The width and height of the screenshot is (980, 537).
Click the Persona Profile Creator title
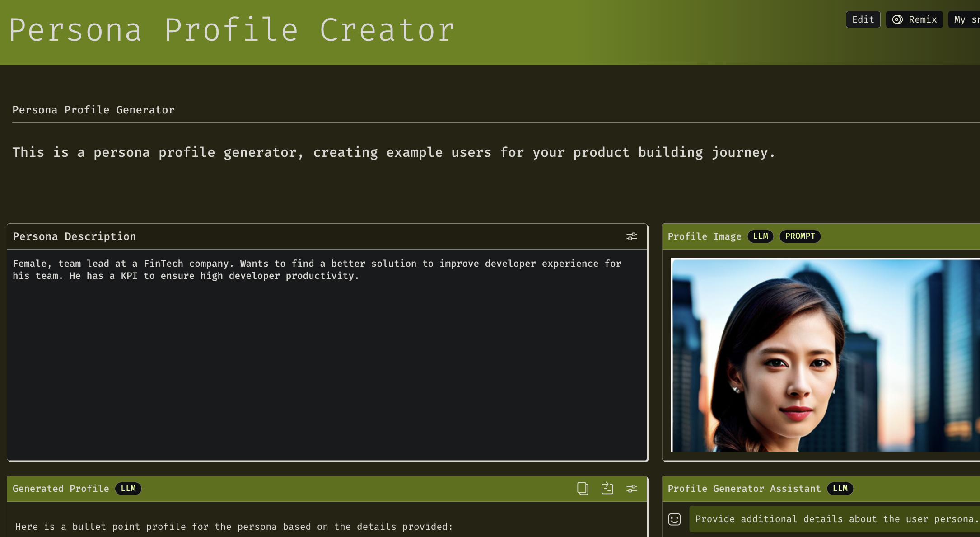click(x=232, y=30)
